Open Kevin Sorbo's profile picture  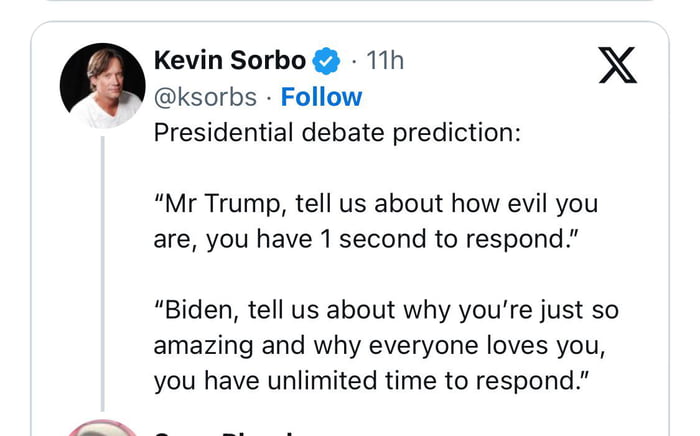click(101, 86)
